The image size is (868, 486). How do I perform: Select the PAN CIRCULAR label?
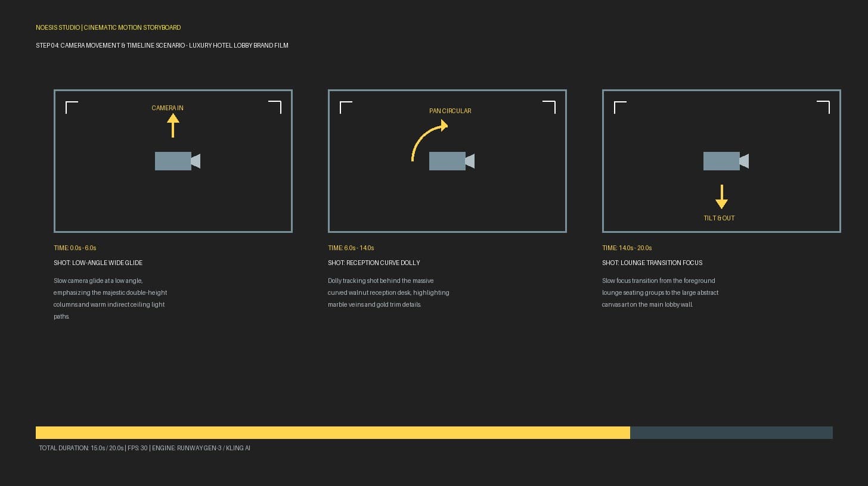point(450,111)
